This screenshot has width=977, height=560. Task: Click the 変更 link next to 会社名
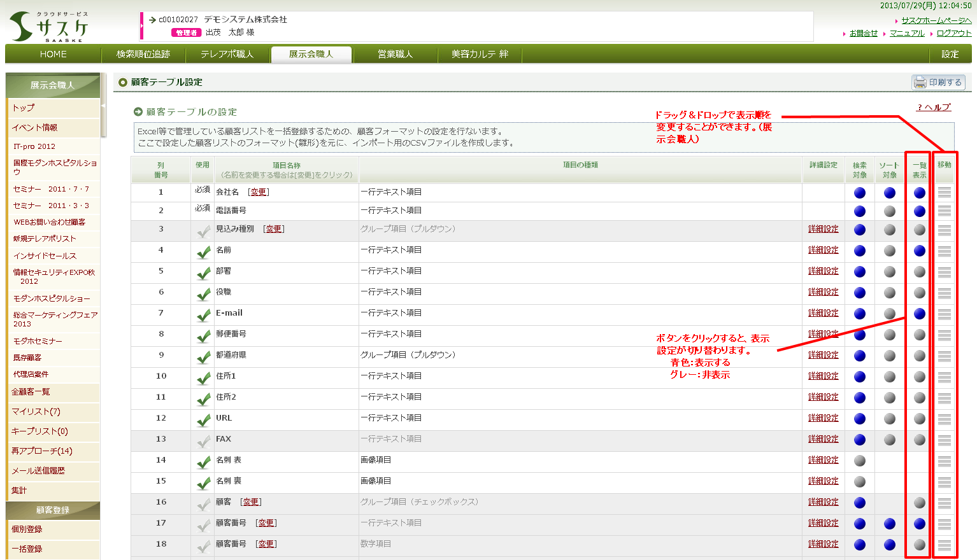click(259, 192)
